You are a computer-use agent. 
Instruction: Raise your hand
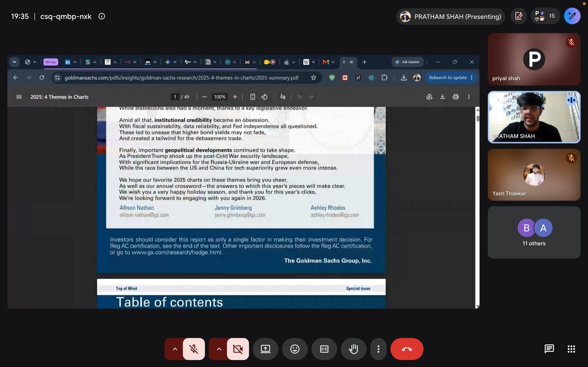point(354,349)
